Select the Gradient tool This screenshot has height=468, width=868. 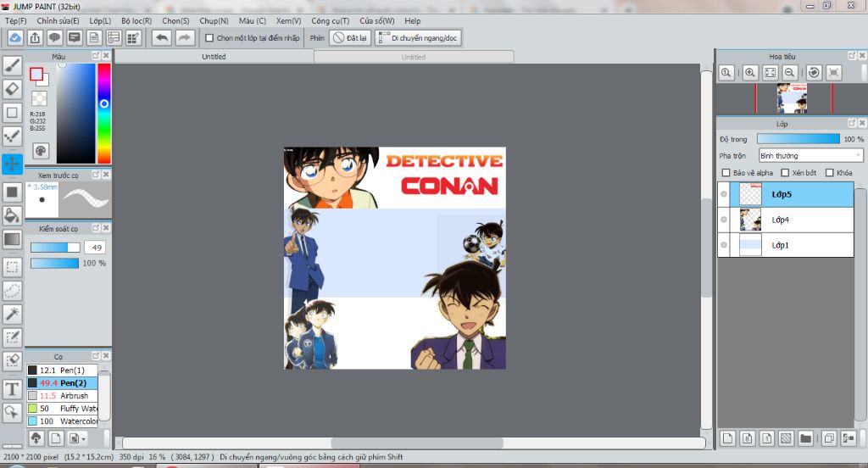coord(12,239)
